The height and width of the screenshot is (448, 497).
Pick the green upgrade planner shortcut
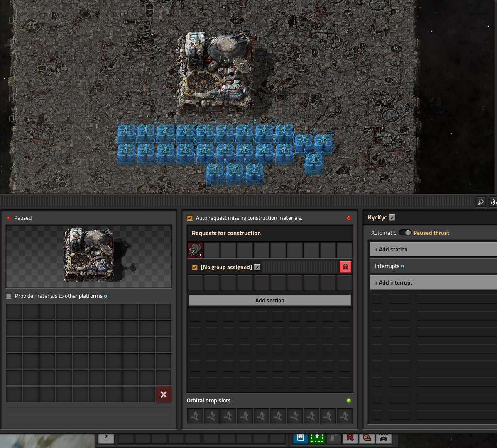[317, 438]
